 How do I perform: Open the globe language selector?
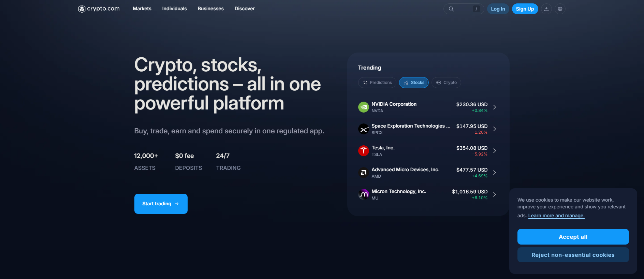(x=560, y=9)
